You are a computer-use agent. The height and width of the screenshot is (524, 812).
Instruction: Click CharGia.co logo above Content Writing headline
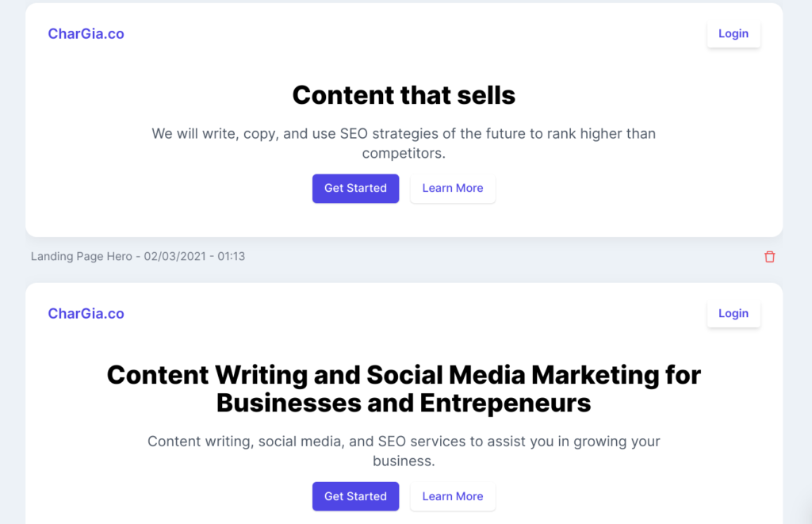(x=86, y=314)
